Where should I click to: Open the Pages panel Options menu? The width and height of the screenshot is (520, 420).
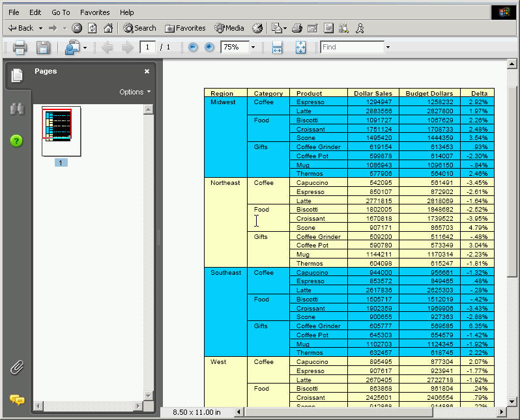click(x=135, y=92)
